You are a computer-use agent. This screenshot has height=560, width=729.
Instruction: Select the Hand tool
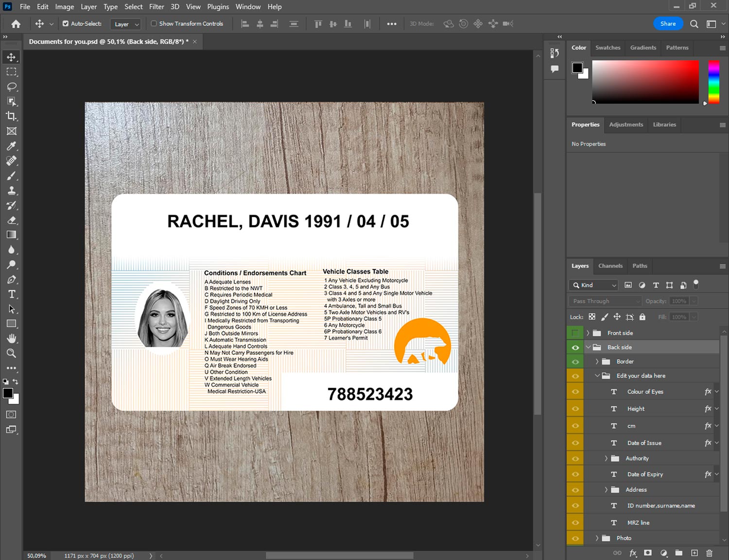tap(11, 338)
